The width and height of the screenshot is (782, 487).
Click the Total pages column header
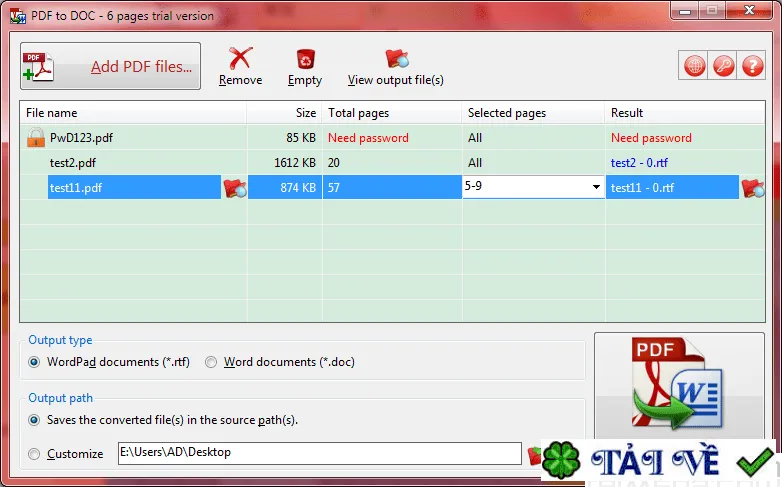coord(392,113)
